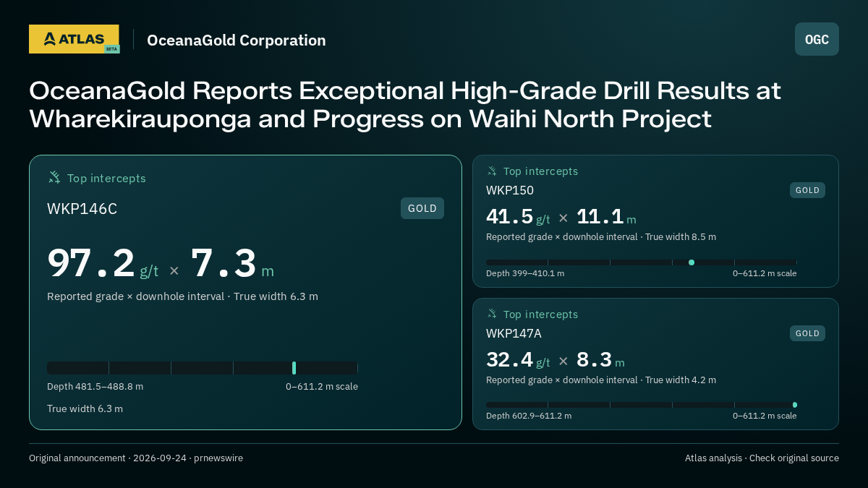The image size is (868, 488).
Task: Click the 7.3 m interval value
Action: tap(232, 264)
